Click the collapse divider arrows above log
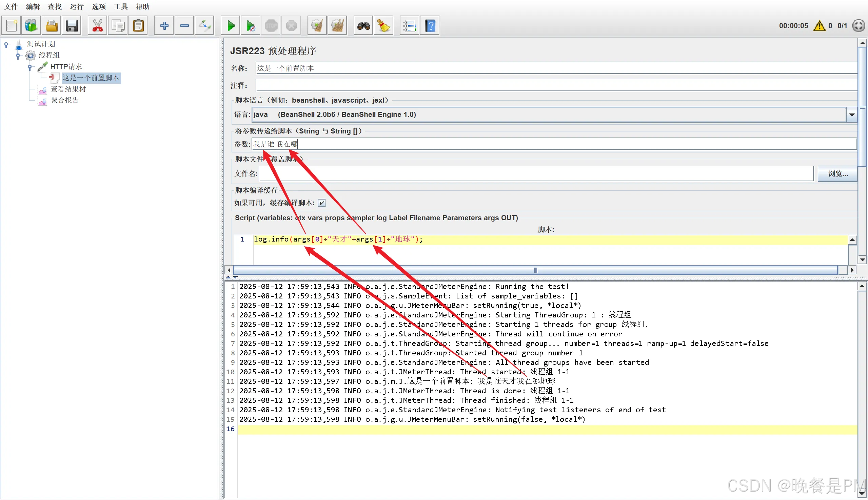The height and width of the screenshot is (500, 868). click(231, 277)
